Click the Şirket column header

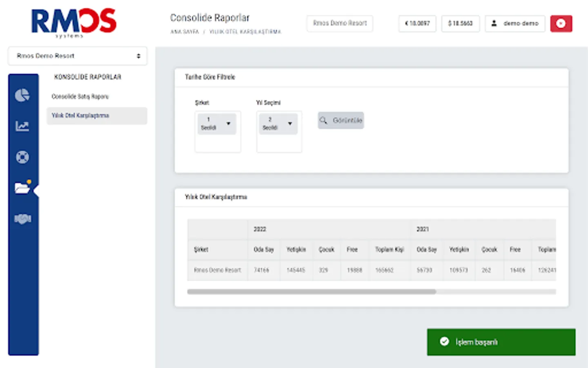[x=218, y=249]
